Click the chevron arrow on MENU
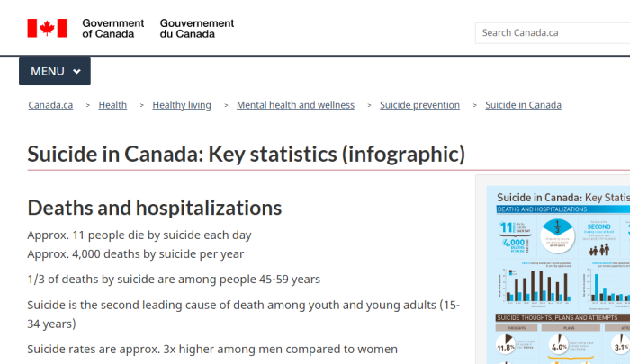The height and width of the screenshot is (364, 630). coord(76,71)
